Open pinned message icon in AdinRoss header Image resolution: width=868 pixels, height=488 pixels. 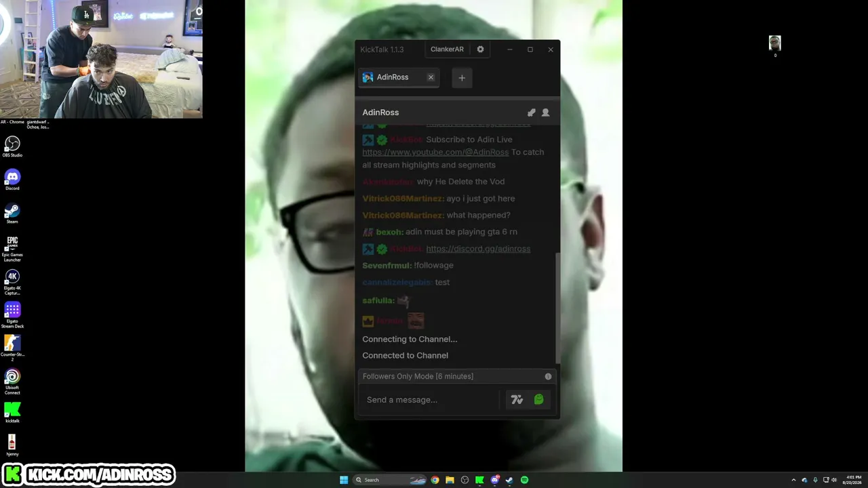[x=532, y=113]
